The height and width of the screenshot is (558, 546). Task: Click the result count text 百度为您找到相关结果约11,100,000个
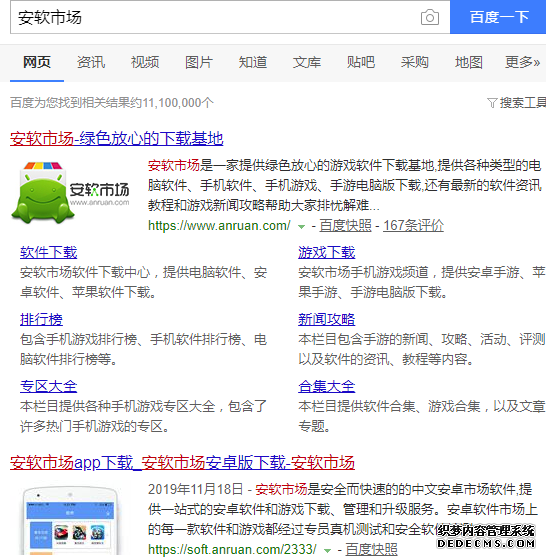(112, 103)
